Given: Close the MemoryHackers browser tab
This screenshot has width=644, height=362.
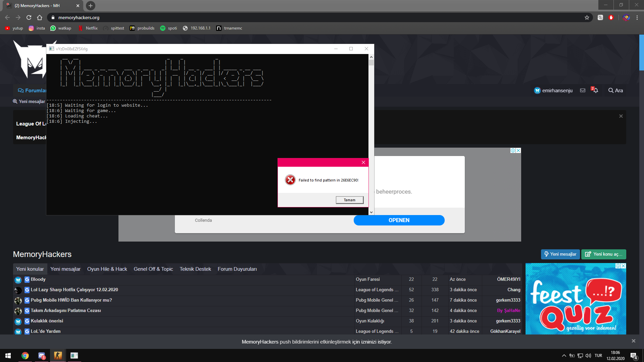Looking at the screenshot, I should (78, 6).
